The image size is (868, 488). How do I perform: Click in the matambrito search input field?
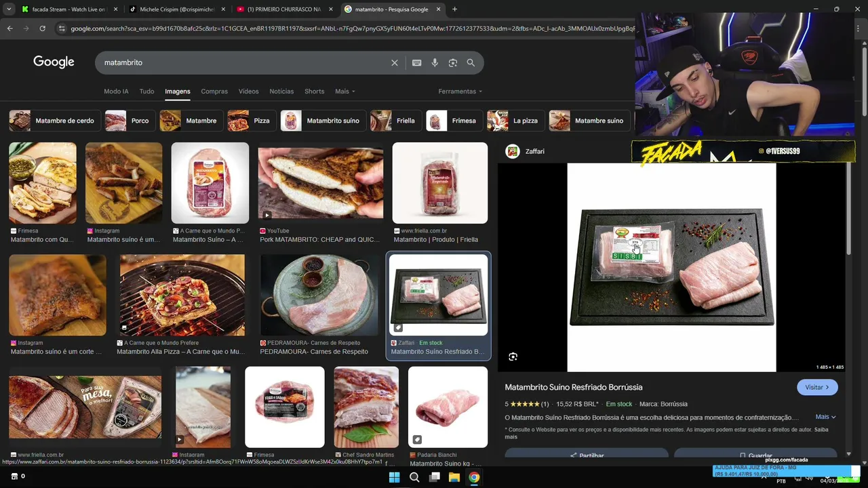(244, 62)
